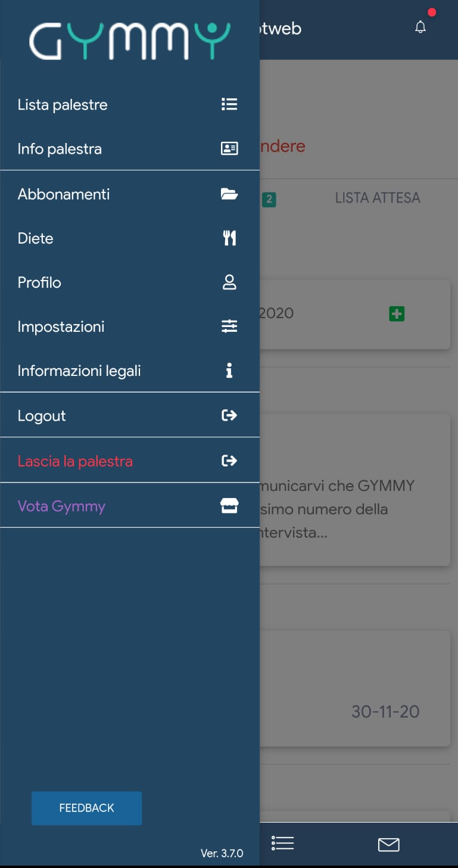Screen dimensions: 458x868
Task: Expand the entry with the green plus icon
Action: [397, 313]
